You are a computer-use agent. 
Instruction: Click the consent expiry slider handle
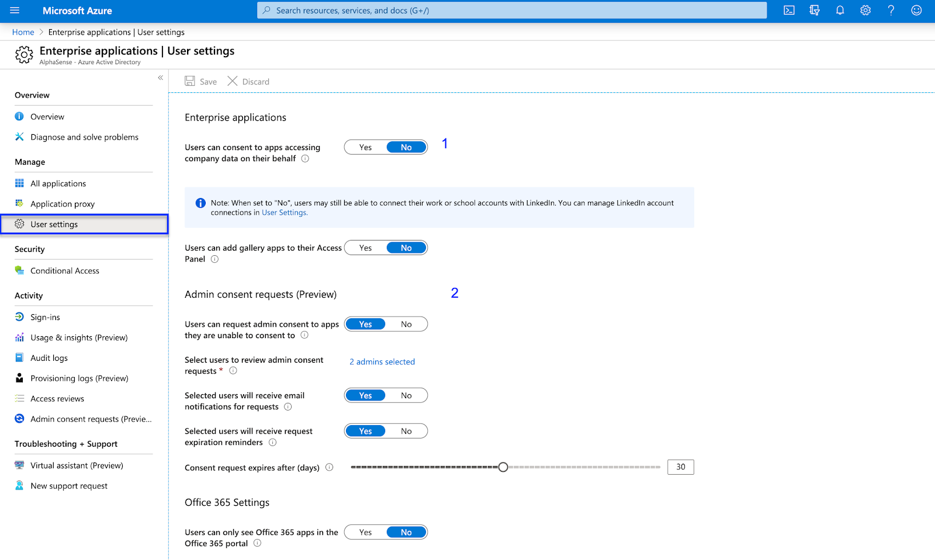coord(503,467)
